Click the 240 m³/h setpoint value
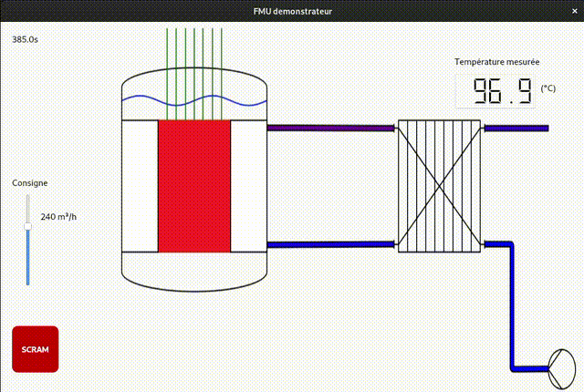Viewport: 584px width, 392px height. click(58, 217)
